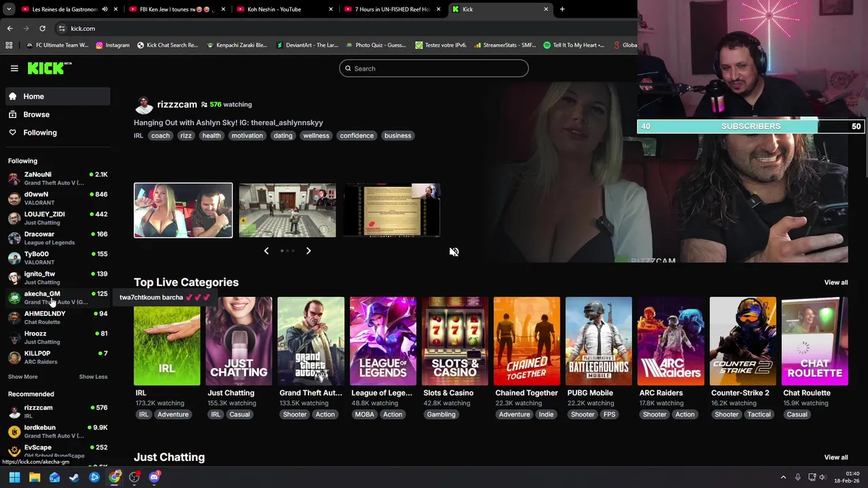The width and height of the screenshot is (868, 488).
Task: Open the StreamerStats bookmark
Action: pos(505,45)
